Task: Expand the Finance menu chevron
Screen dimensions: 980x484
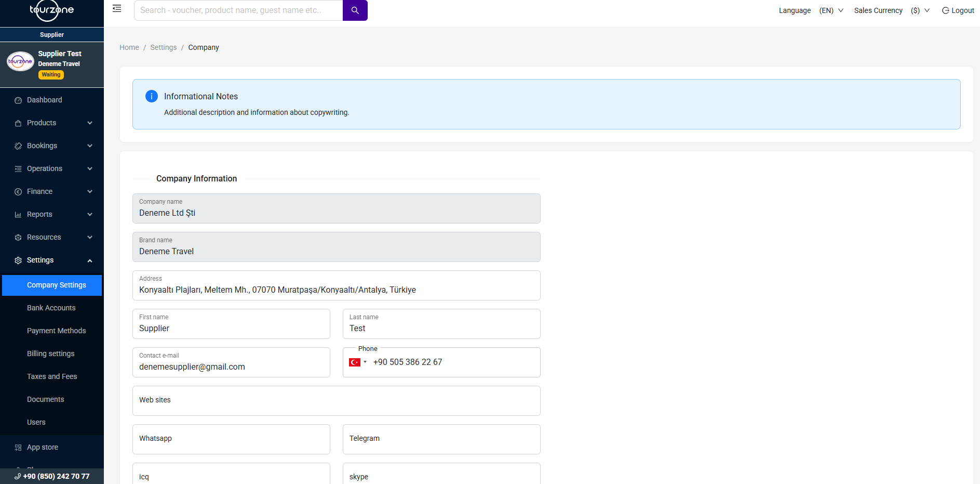Action: tap(90, 192)
